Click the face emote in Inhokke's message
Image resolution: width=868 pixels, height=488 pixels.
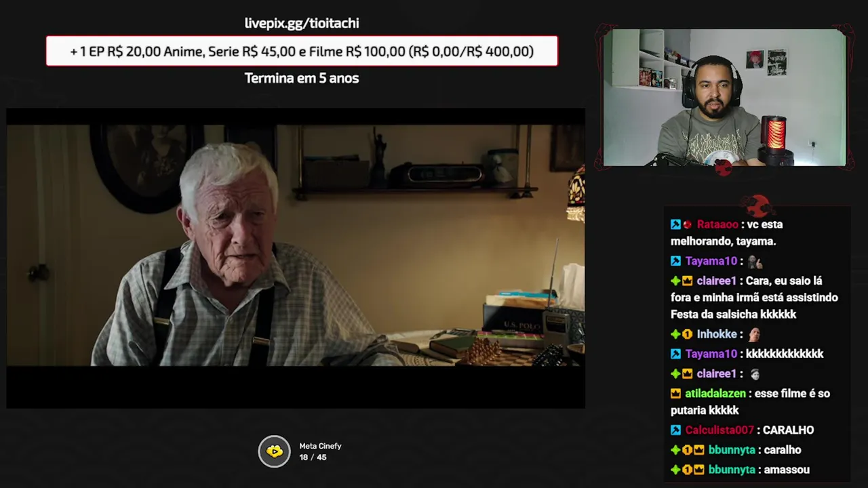[754, 334]
